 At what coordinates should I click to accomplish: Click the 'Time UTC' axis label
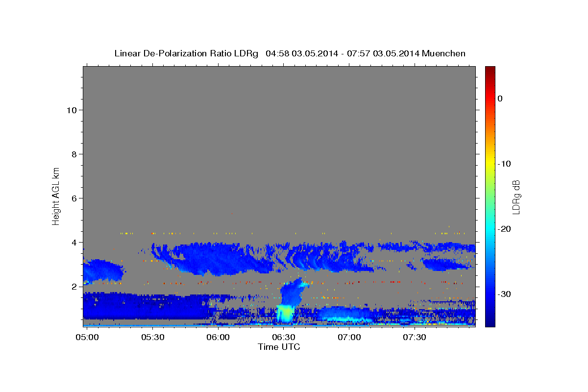click(279, 347)
